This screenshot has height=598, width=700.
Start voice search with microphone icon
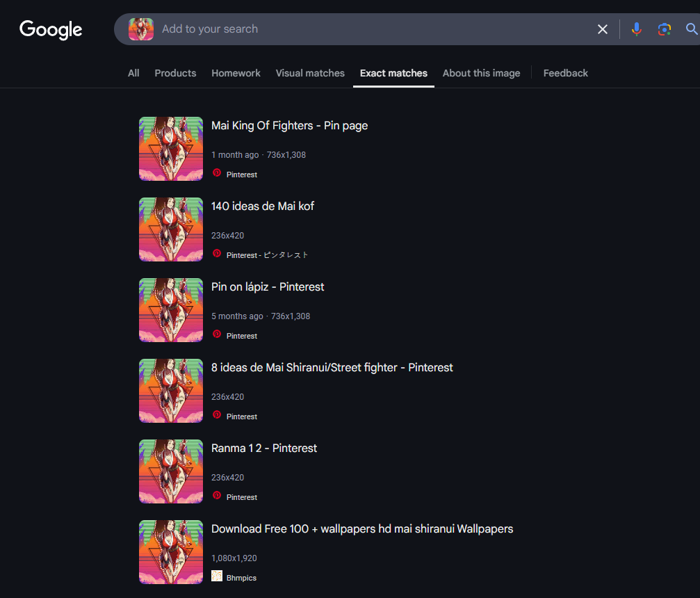click(x=636, y=29)
